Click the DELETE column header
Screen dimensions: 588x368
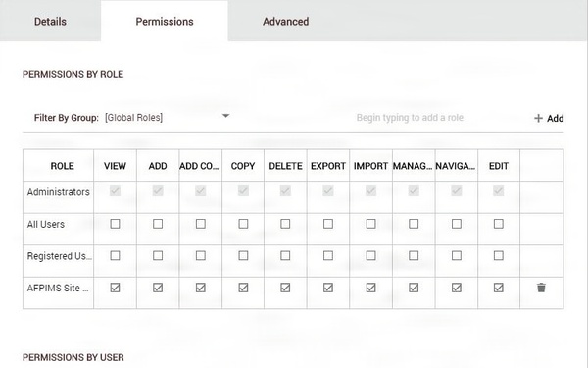[286, 166]
